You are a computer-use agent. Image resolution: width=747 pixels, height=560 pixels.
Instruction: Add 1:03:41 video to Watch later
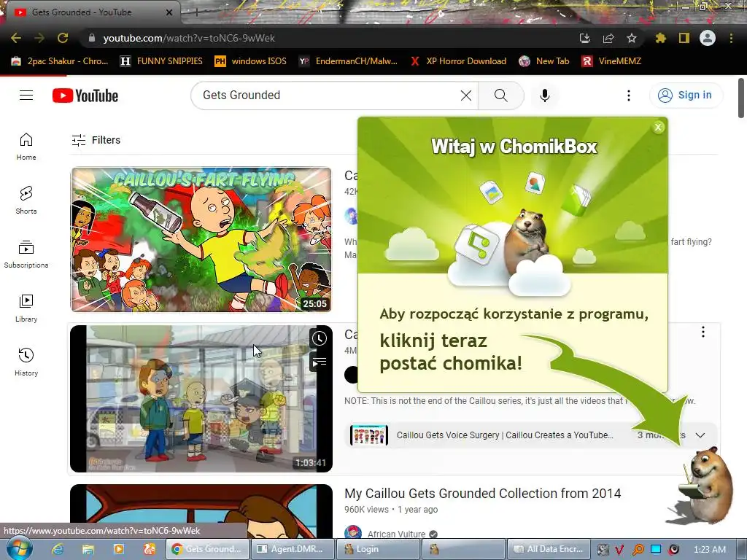pyautogui.click(x=320, y=338)
